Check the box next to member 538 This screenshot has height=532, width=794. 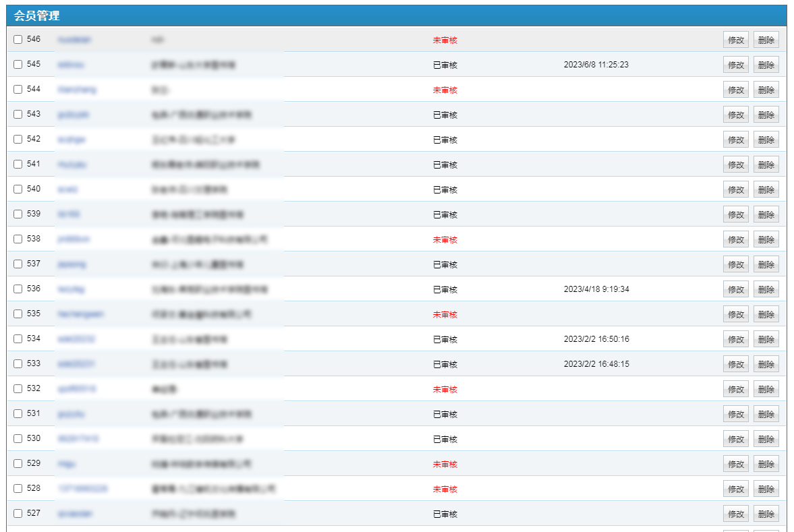coord(18,239)
